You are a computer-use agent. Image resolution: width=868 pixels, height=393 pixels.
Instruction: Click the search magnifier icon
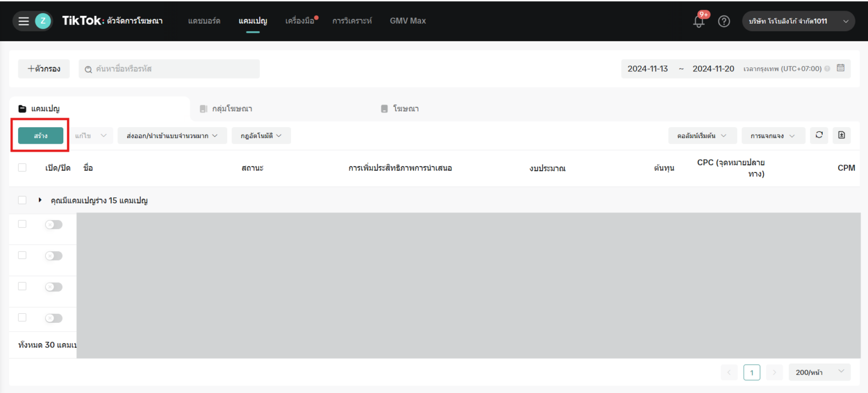[x=88, y=68]
